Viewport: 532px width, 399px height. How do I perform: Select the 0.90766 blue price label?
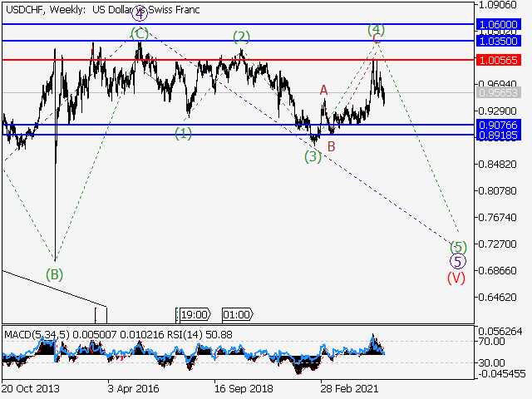pos(498,125)
